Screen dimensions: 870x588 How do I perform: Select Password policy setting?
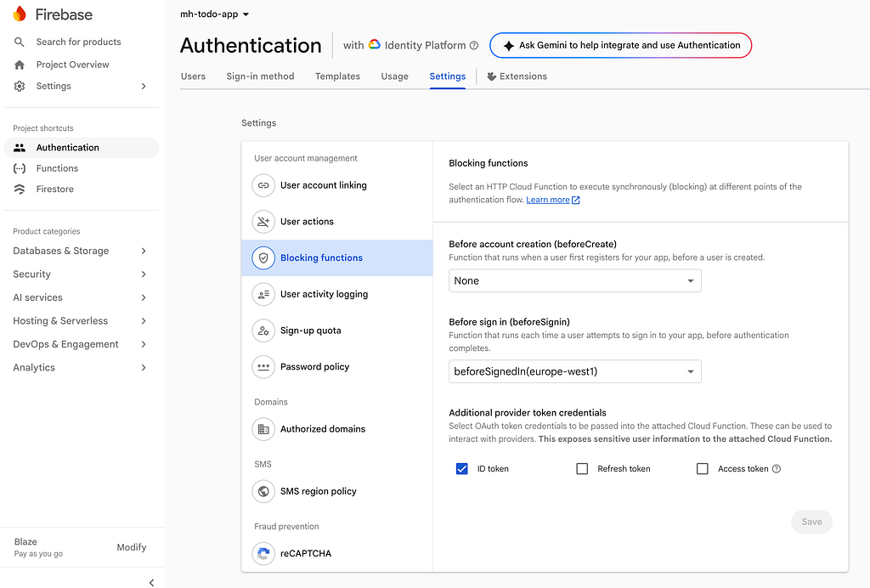[x=336, y=367]
